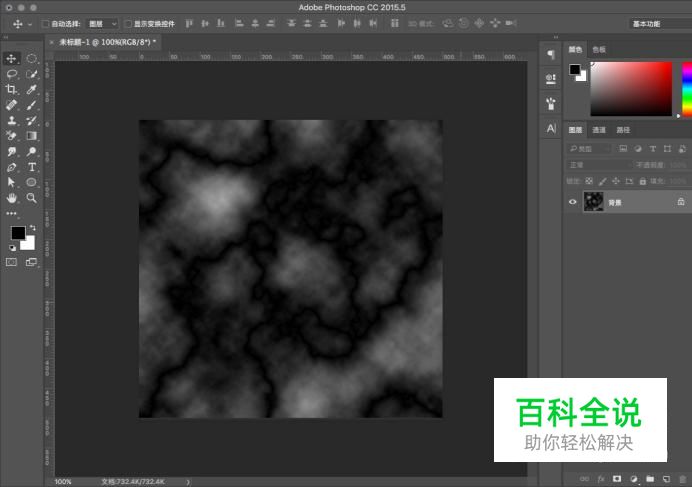Select the Lasso tool
This screenshot has width=692, height=487.
11,74
